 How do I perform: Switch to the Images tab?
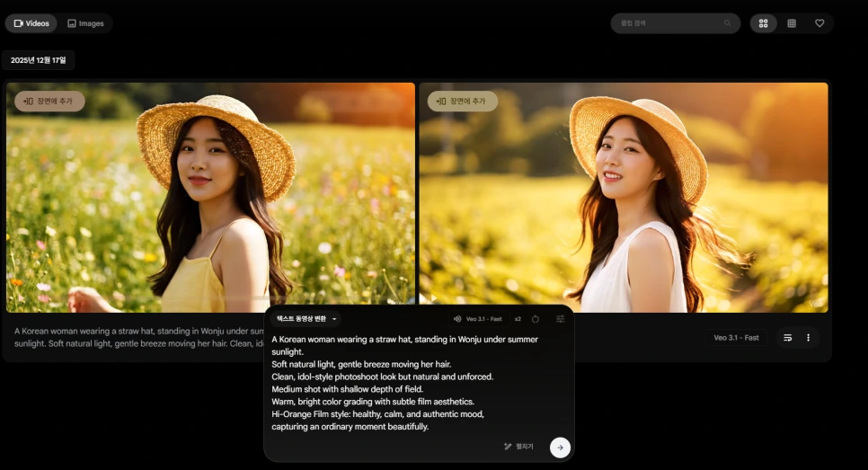click(85, 23)
